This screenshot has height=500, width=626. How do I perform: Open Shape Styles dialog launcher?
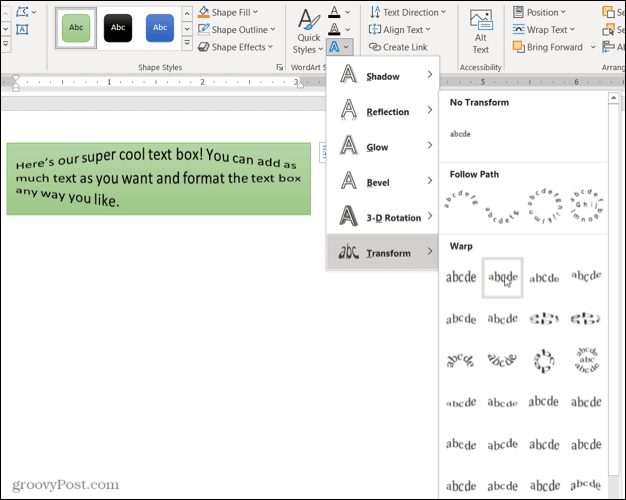[x=279, y=67]
